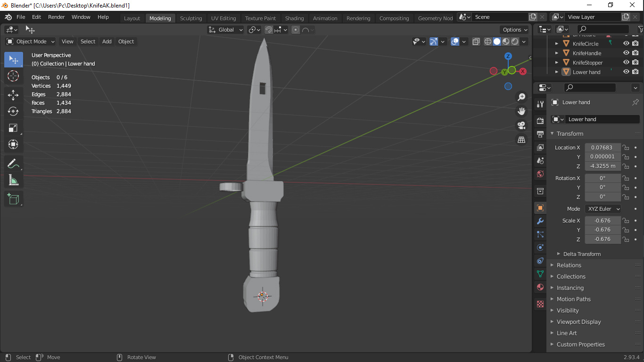Open the World properties tab
Image resolution: width=644 pixels, height=362 pixels.
coord(540,174)
